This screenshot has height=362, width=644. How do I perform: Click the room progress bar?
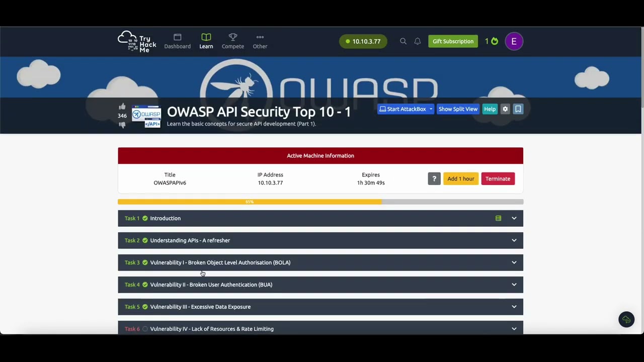tap(320, 202)
